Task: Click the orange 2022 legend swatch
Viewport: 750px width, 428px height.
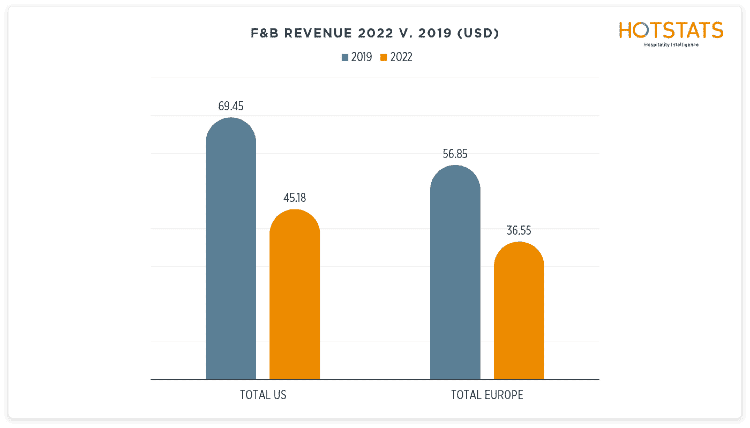Action: pyautogui.click(x=384, y=57)
